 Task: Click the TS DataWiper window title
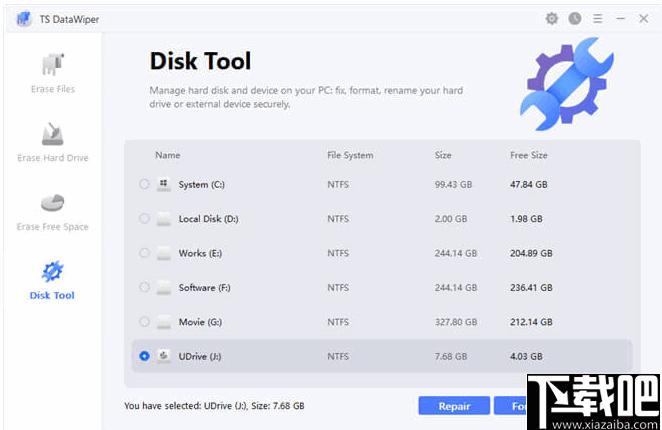click(x=69, y=19)
